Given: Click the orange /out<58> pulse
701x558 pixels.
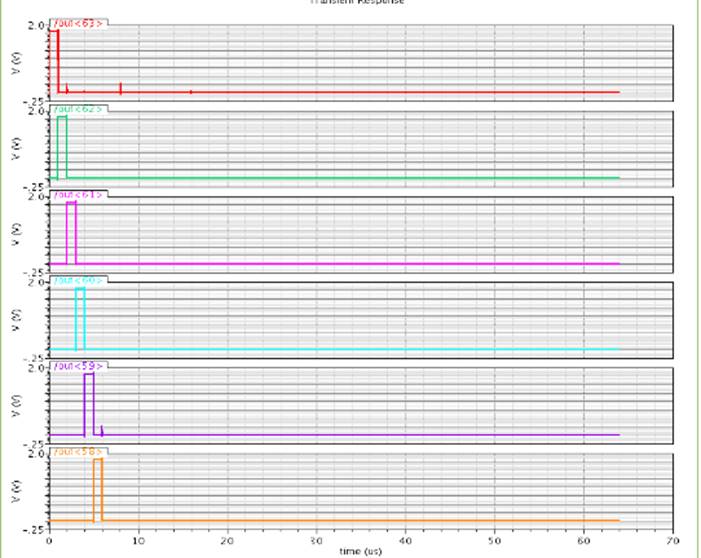Looking at the screenshot, I should pyautogui.click(x=97, y=460).
